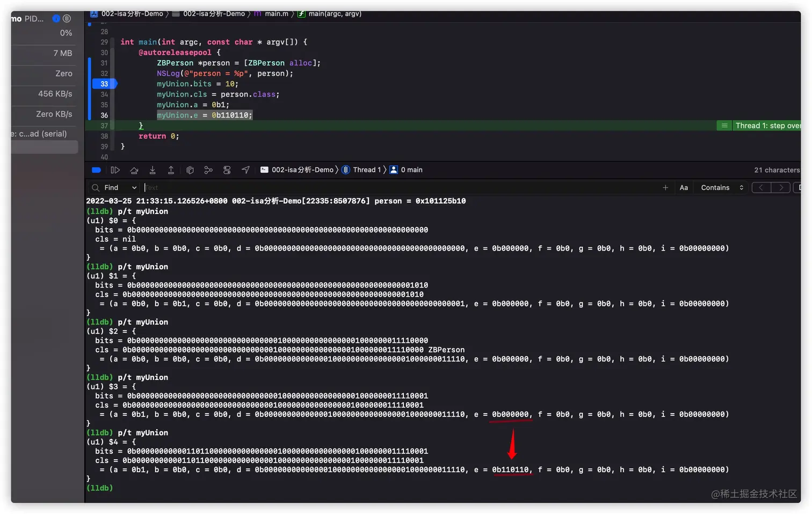The height and width of the screenshot is (514, 812).
Task: Click the Step Out icon
Action: (171, 170)
